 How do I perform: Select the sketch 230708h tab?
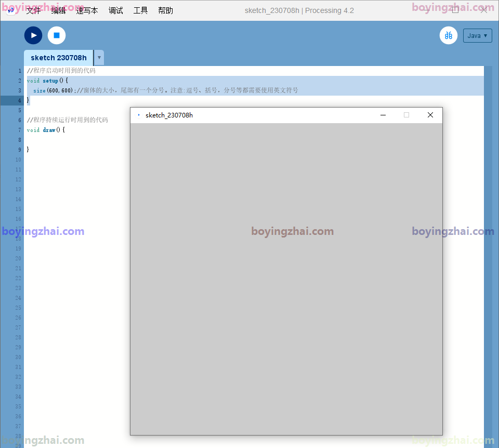(x=58, y=58)
